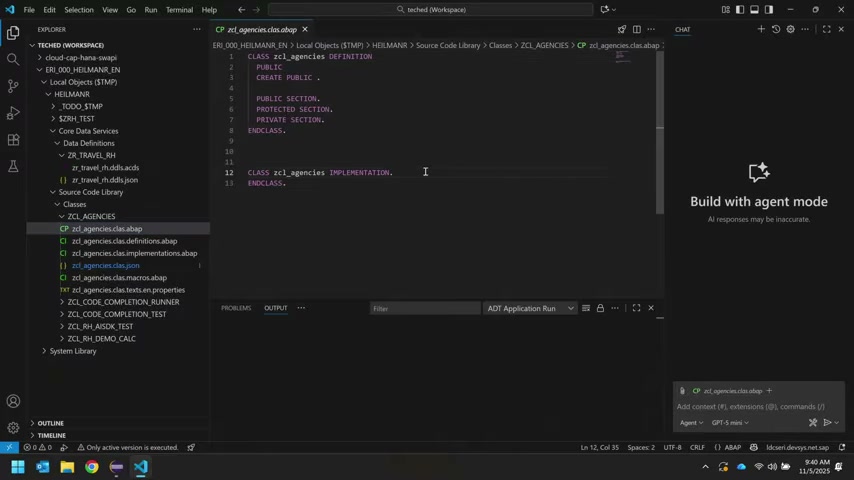Clear the output panel
This screenshot has height=480, width=854.
tap(585, 308)
